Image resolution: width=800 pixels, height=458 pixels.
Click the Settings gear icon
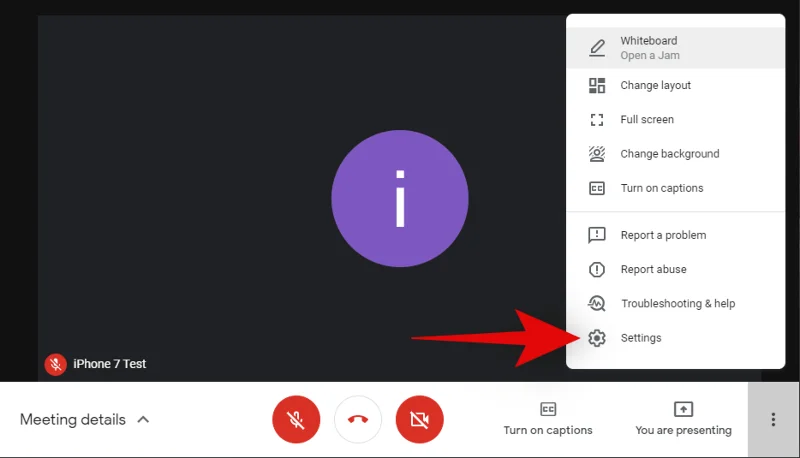click(597, 338)
